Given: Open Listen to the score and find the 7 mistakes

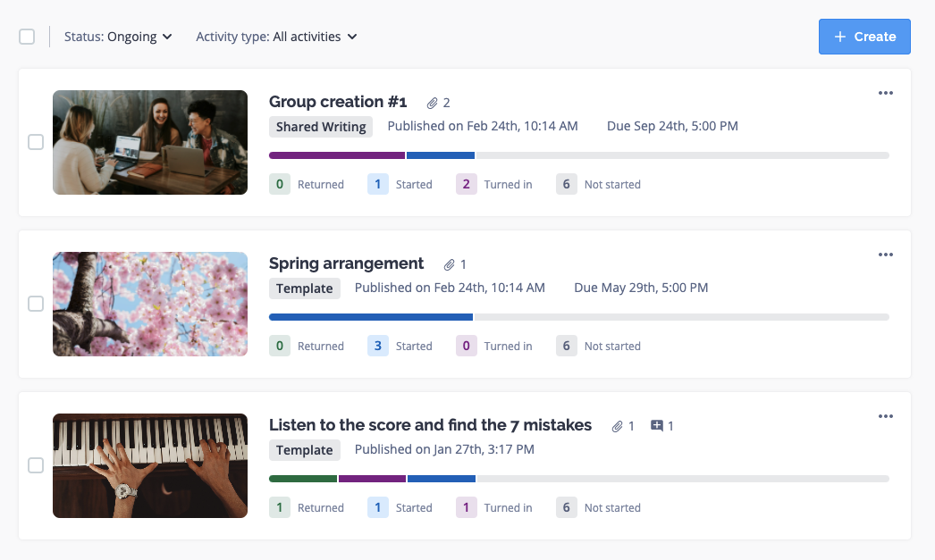Looking at the screenshot, I should [430, 425].
